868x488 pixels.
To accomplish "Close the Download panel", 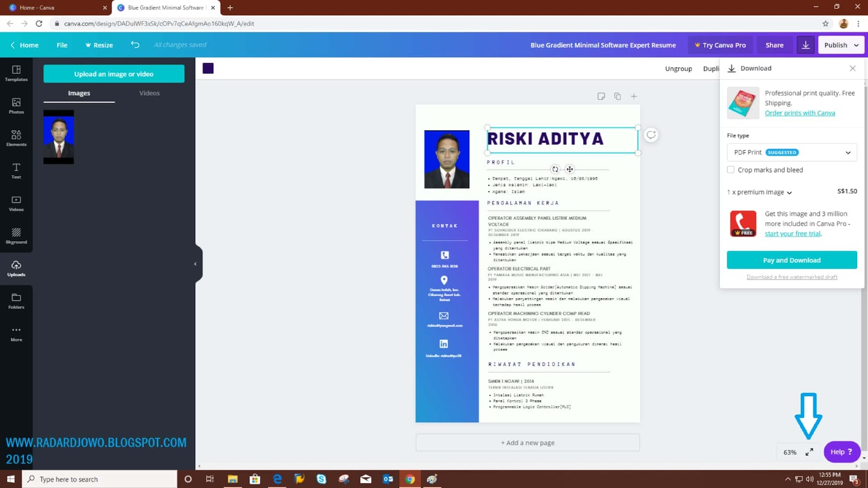I will click(852, 68).
